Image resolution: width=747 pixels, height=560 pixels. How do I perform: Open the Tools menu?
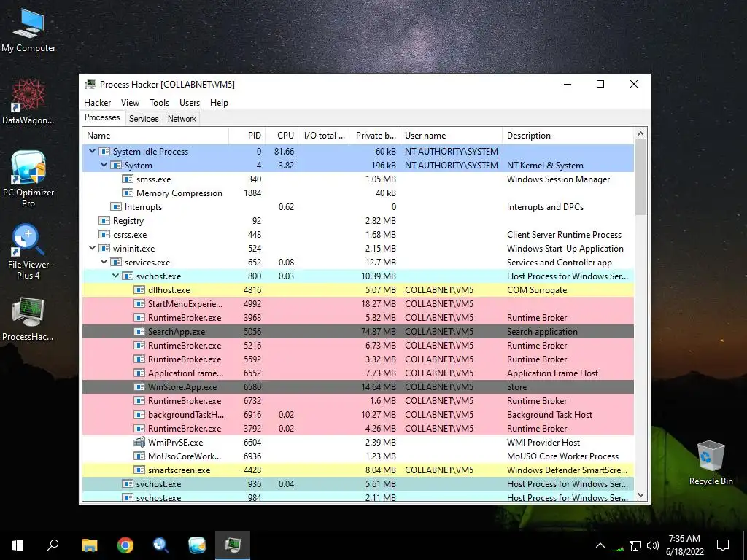pyautogui.click(x=159, y=102)
